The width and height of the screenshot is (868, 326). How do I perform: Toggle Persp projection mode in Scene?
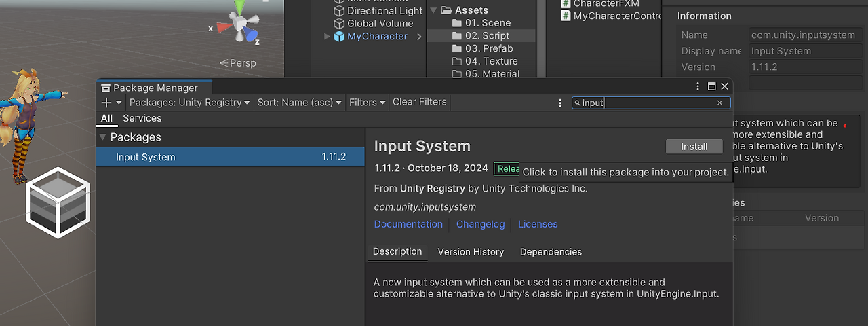click(239, 63)
